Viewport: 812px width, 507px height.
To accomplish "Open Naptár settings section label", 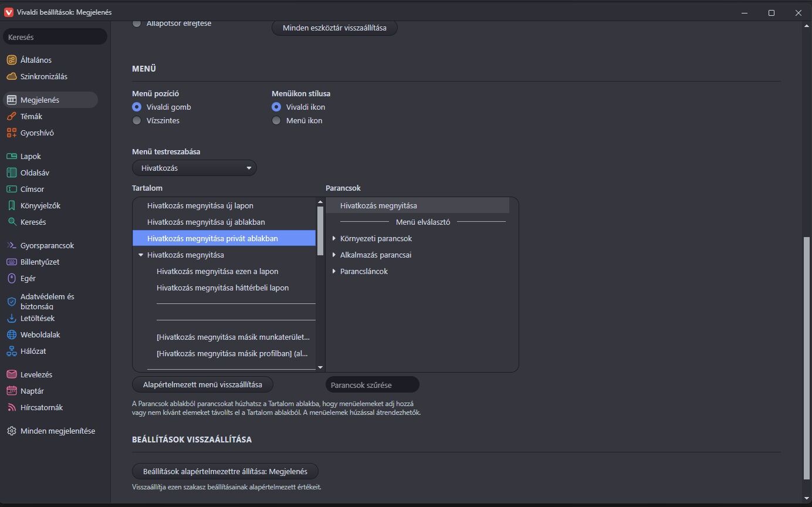I will (32, 391).
